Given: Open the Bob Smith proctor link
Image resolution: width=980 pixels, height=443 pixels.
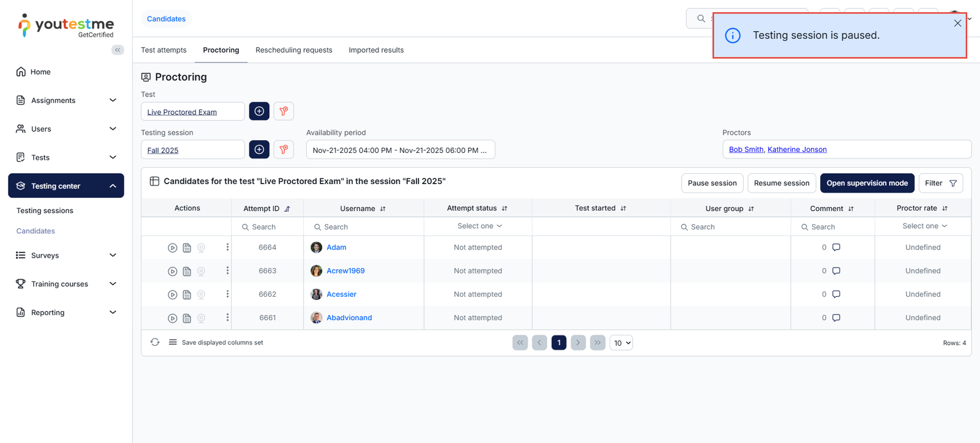Looking at the screenshot, I should coord(746,149).
